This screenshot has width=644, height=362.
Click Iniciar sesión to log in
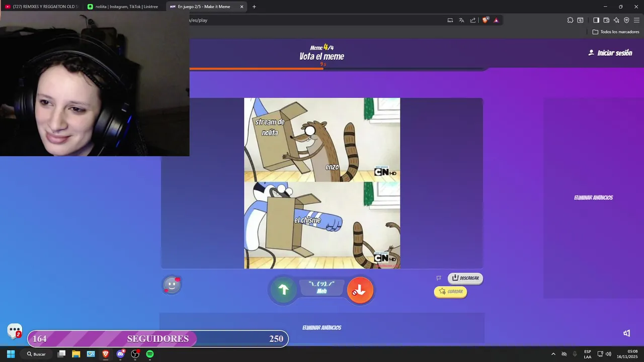click(x=610, y=53)
